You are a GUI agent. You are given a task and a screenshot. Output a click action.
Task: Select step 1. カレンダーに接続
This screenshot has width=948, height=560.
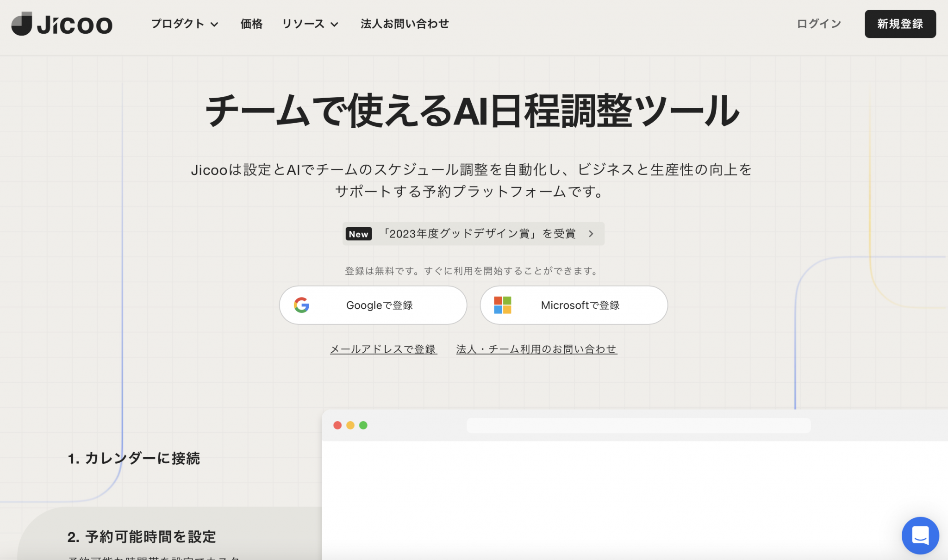[134, 458]
